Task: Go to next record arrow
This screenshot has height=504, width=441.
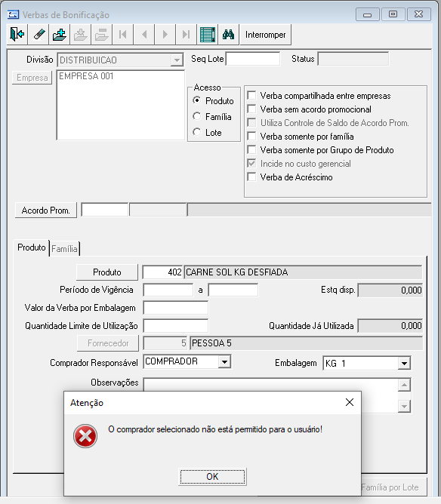Action: click(x=165, y=34)
